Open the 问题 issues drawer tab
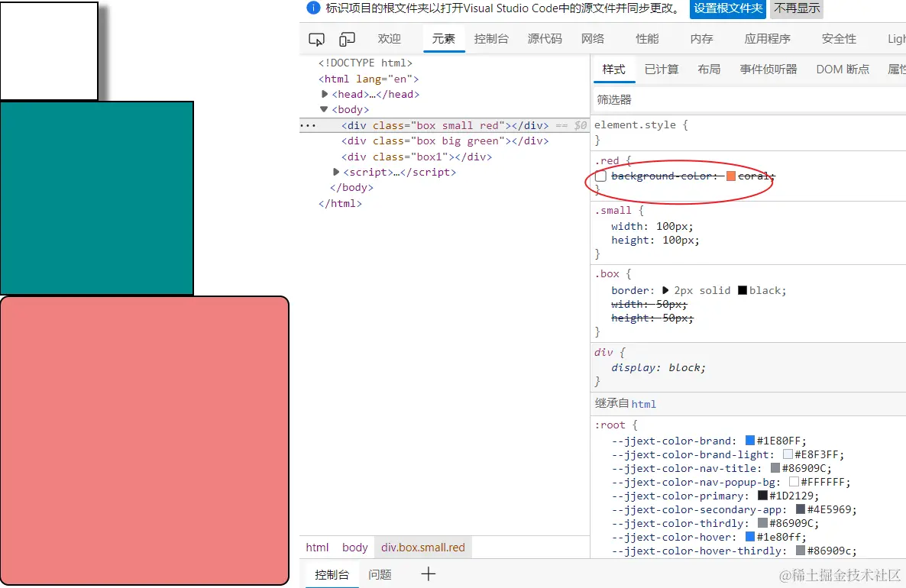The width and height of the screenshot is (906, 588). click(380, 575)
